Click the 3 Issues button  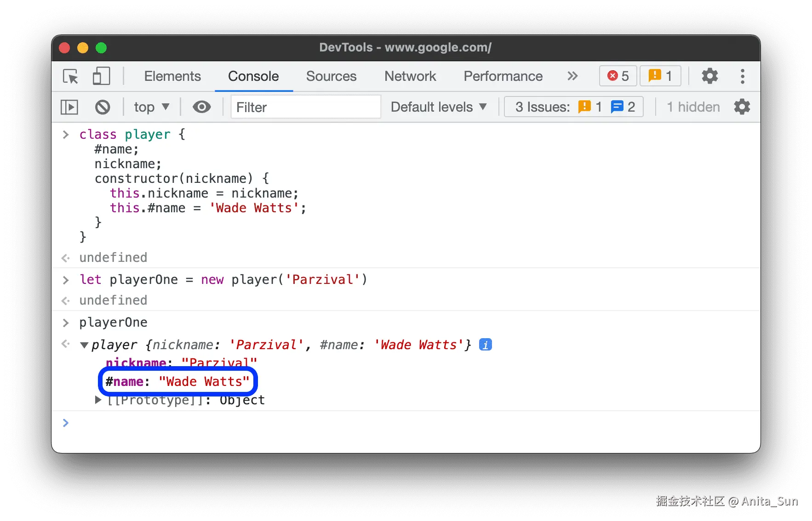(x=573, y=107)
